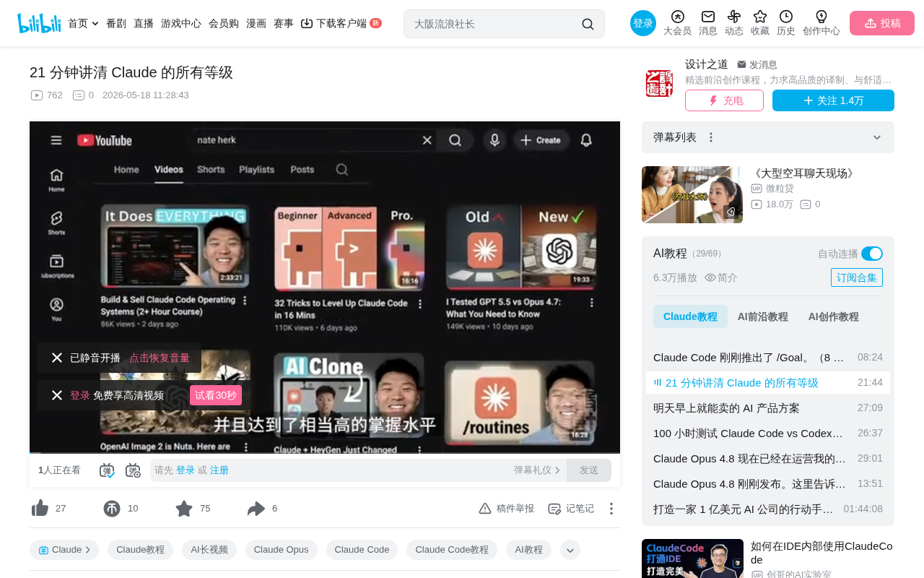Favorite the video with star icon
Viewport: 924px width, 578px height.
click(x=184, y=509)
